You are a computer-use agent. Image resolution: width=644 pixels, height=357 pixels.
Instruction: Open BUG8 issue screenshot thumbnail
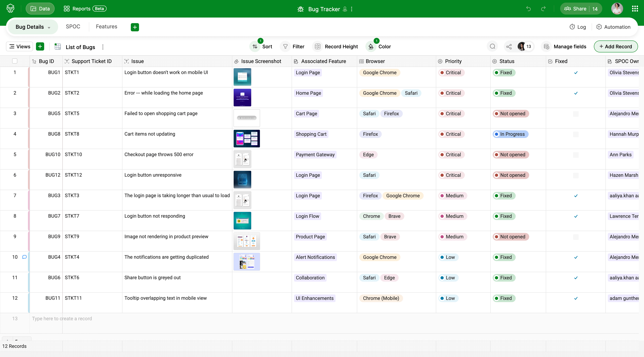click(247, 139)
